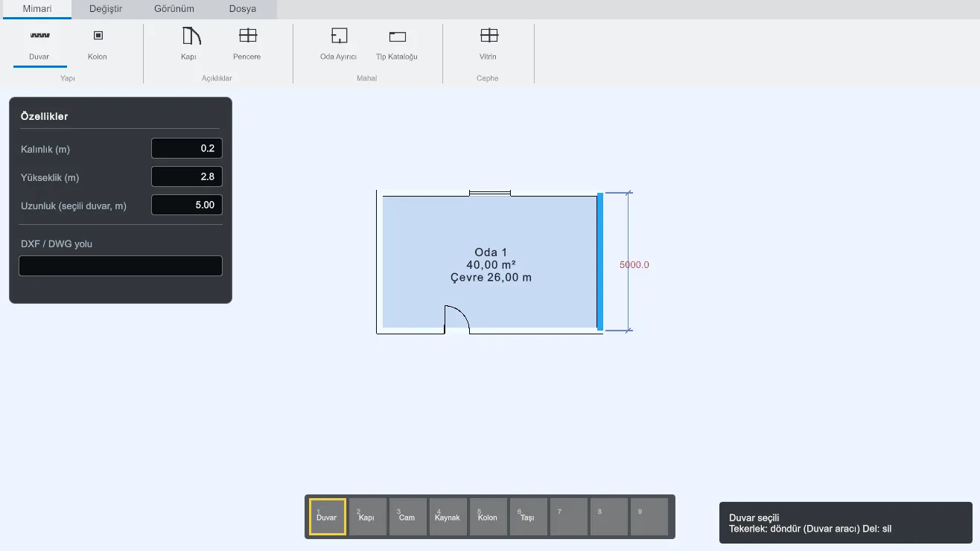Select hotbar slot 2 Kapı
Viewport: 980px width, 551px height.
(x=368, y=517)
